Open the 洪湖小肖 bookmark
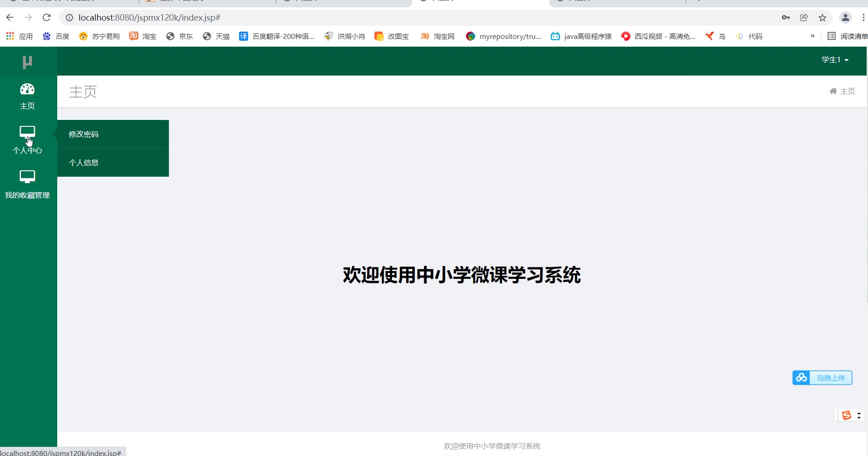The width and height of the screenshot is (868, 456). [345, 36]
